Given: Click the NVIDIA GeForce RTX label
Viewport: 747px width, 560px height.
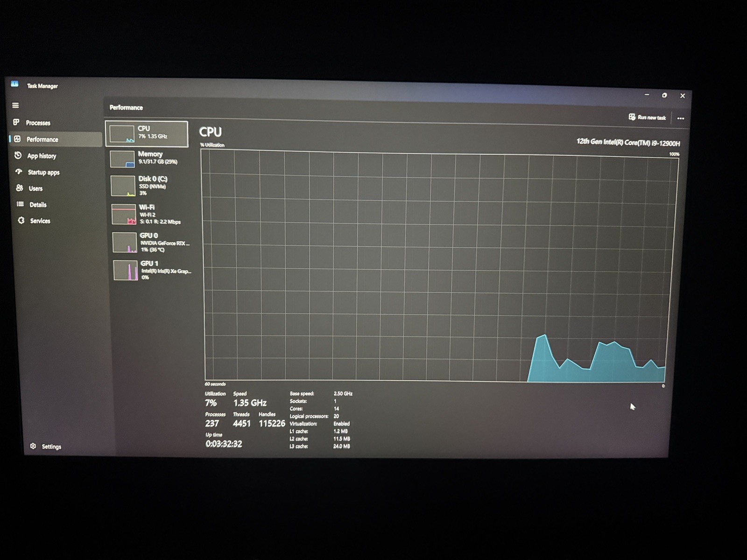Looking at the screenshot, I should point(165,243).
